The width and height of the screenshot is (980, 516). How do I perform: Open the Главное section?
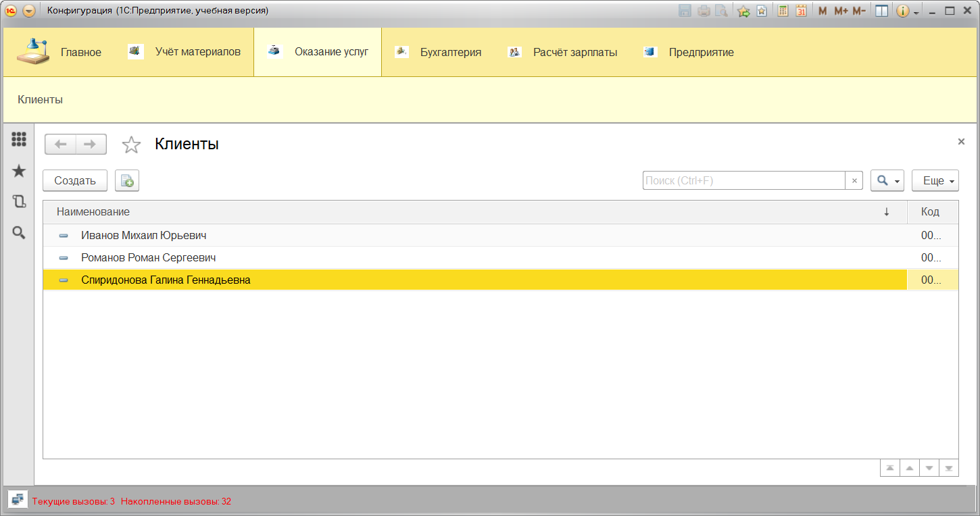coord(58,52)
